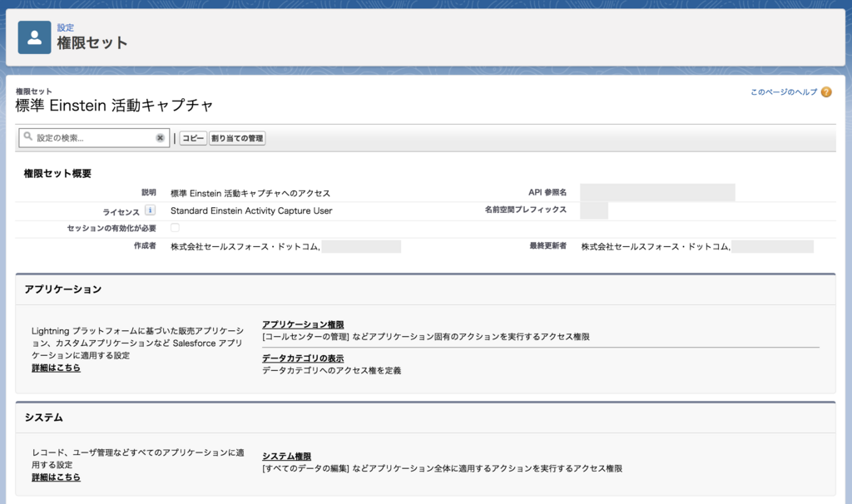Open システム権限 link
Viewport: 852px width, 504px height.
click(286, 457)
